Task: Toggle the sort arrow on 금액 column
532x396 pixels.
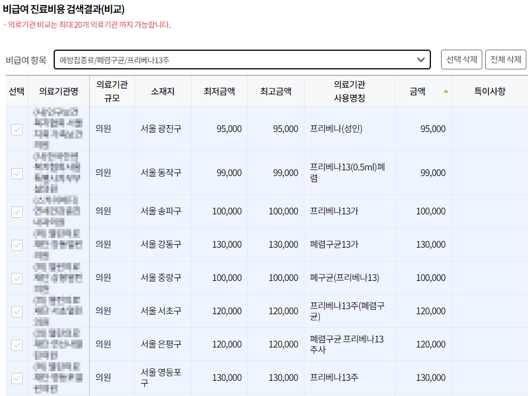Action: 447,90
